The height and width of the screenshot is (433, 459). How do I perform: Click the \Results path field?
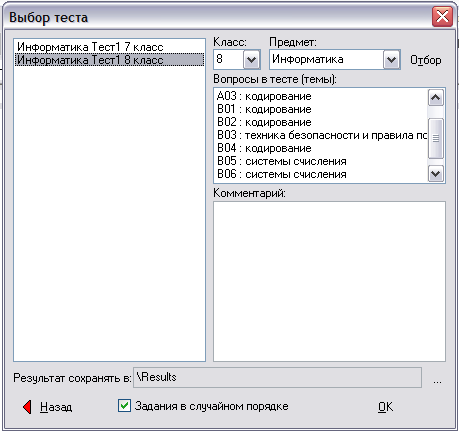pyautogui.click(x=277, y=377)
